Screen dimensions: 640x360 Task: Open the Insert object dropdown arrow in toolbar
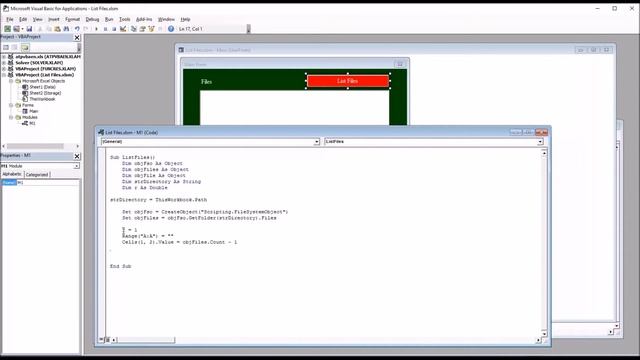22,29
